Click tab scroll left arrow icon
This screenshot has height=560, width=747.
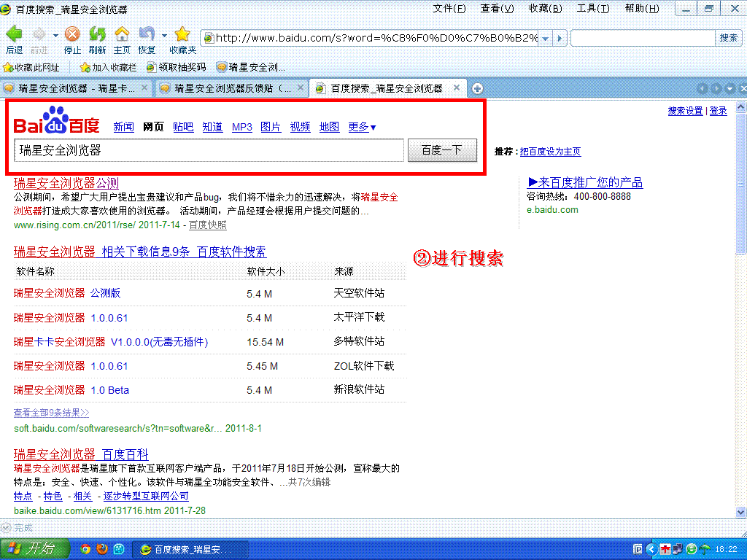point(702,88)
